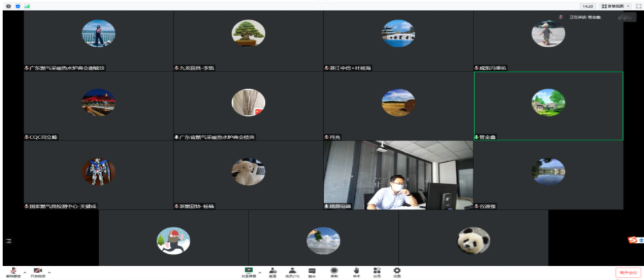Expand the screen share options arrow
644x280 pixels.
[x=260, y=271]
